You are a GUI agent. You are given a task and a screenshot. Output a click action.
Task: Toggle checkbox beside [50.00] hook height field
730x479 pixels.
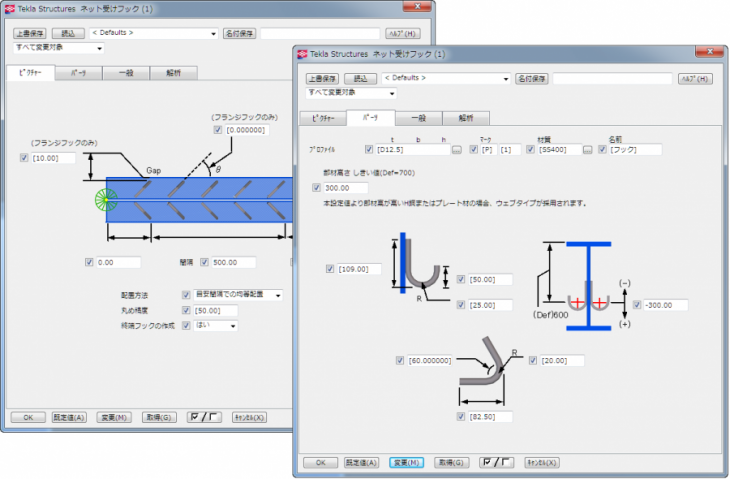click(x=460, y=279)
